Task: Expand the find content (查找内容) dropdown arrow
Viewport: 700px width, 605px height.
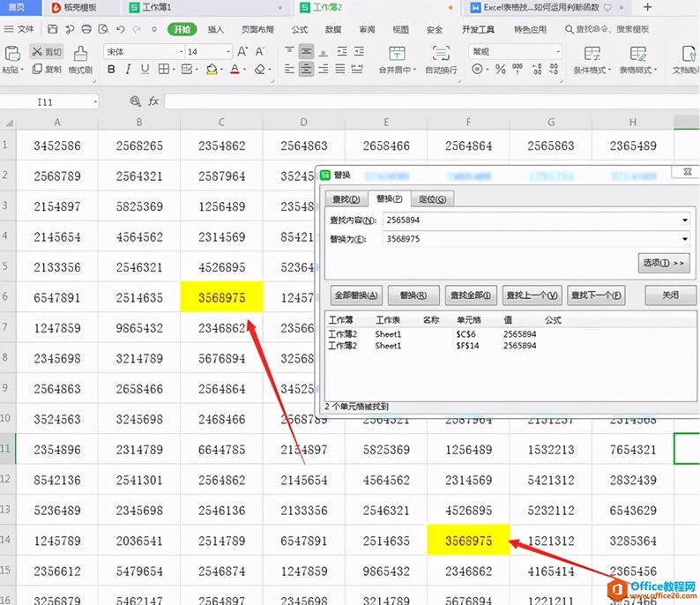Action: click(x=685, y=220)
